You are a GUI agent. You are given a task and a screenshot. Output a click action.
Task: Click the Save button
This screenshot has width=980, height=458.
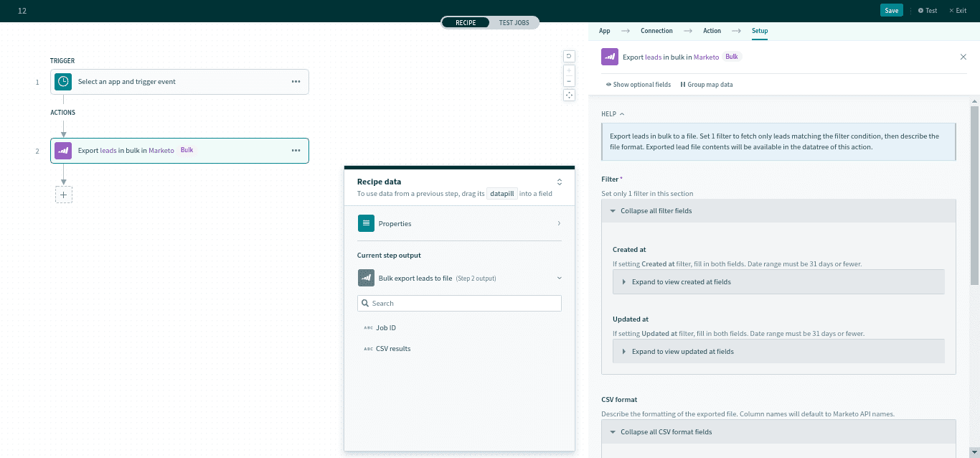coord(891,10)
